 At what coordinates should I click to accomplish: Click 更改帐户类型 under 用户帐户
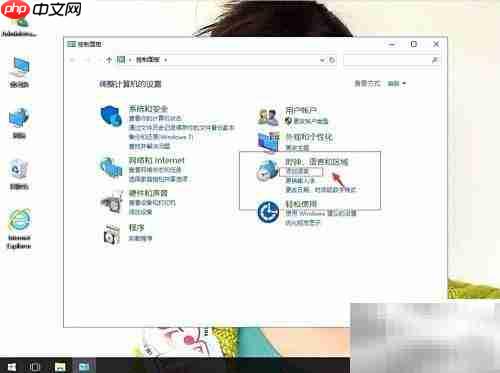tap(310, 121)
